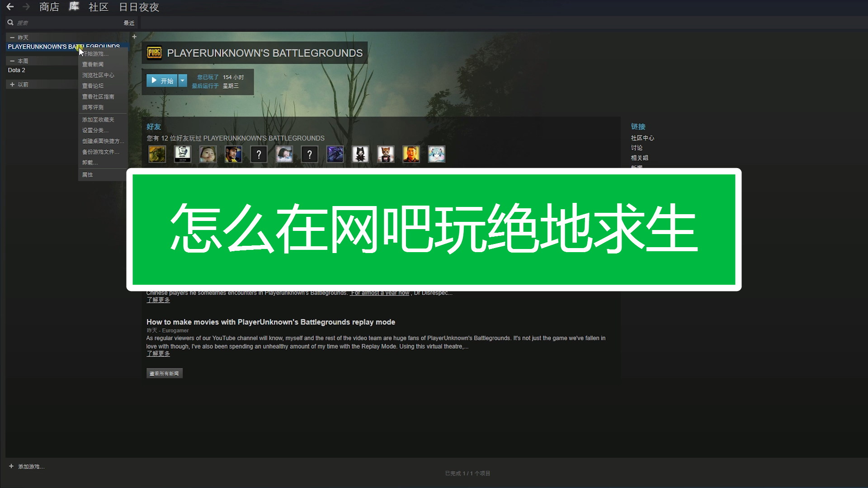868x488 pixels.
Task: Choose 添加至收藏夹 in the context menu
Action: click(x=103, y=120)
